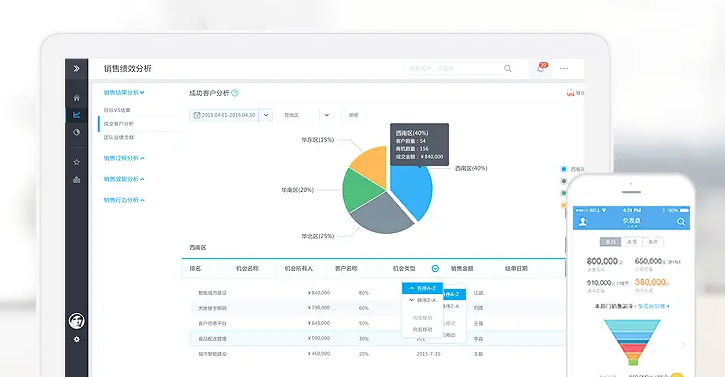Choose the move right menu option
This screenshot has height=377, width=725.
[x=423, y=329]
